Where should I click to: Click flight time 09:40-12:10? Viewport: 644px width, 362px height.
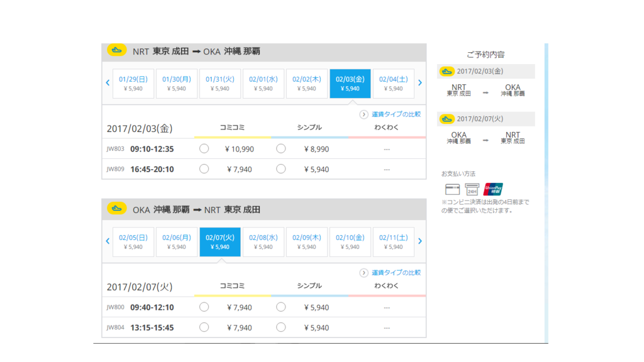[x=152, y=307]
